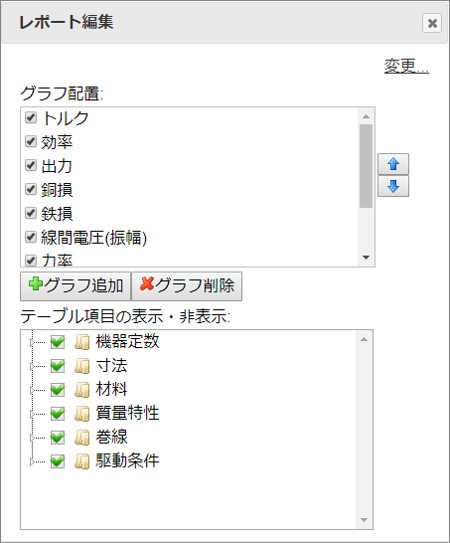The image size is (450, 543).
Task: Click the folder icon next to 材料
Action: [x=82, y=390]
